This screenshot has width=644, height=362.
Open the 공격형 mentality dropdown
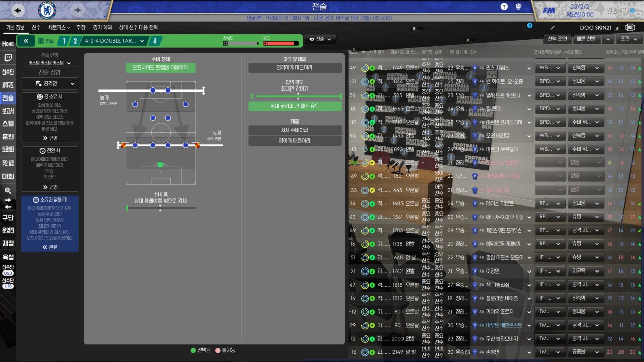tap(50, 83)
